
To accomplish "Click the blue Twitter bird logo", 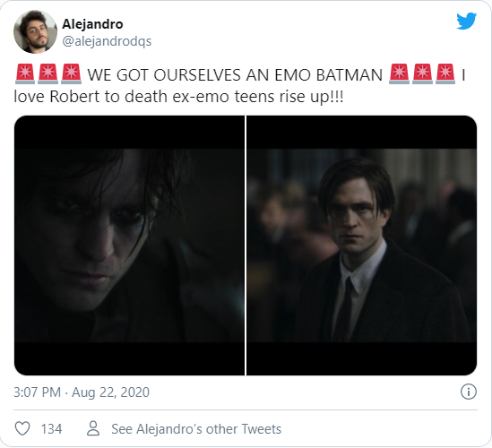I will 466,21.
